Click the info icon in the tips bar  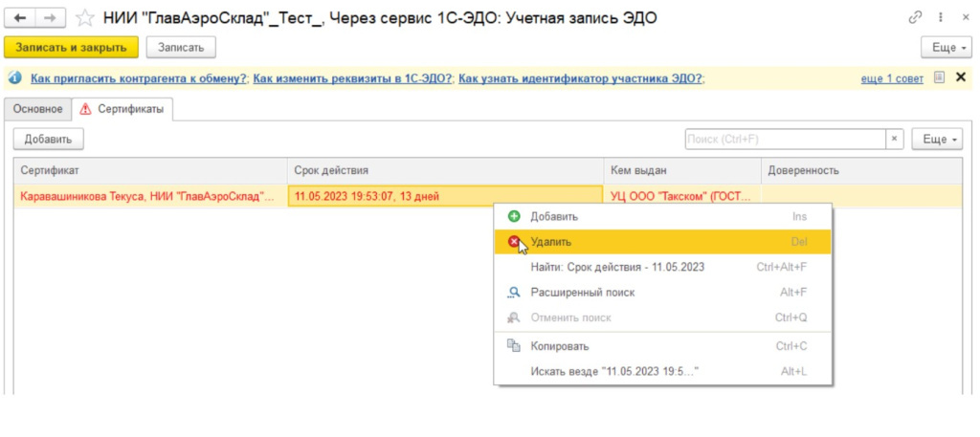(15, 78)
